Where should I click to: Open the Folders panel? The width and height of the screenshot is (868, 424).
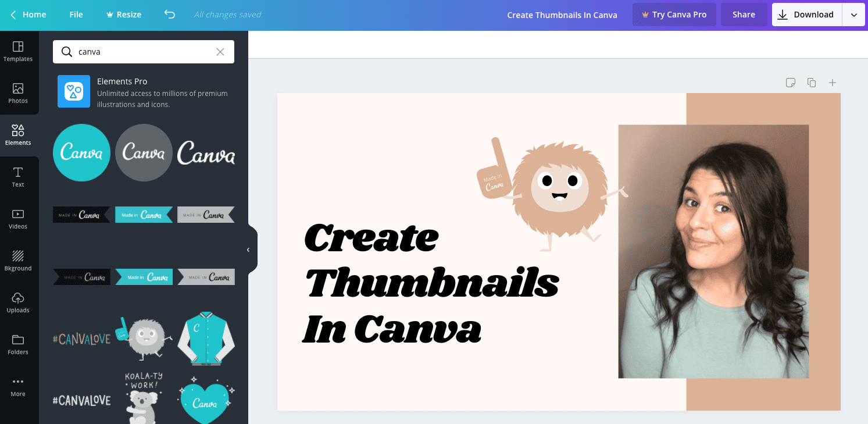[x=18, y=345]
